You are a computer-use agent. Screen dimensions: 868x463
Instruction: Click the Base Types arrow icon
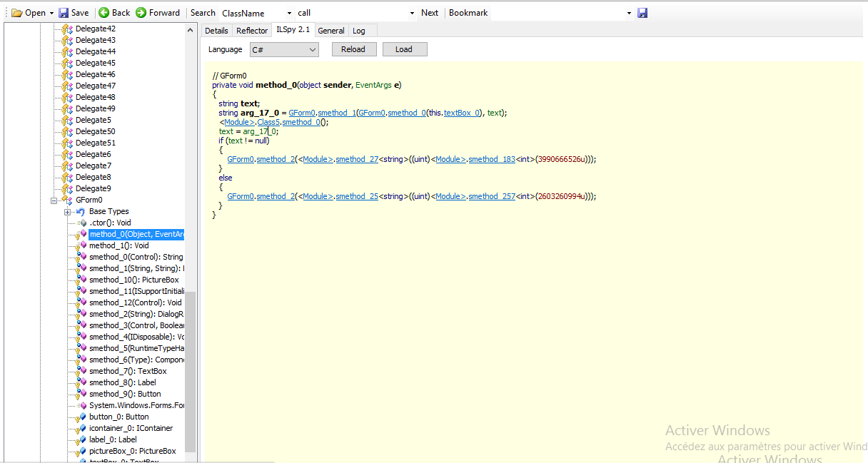click(81, 211)
